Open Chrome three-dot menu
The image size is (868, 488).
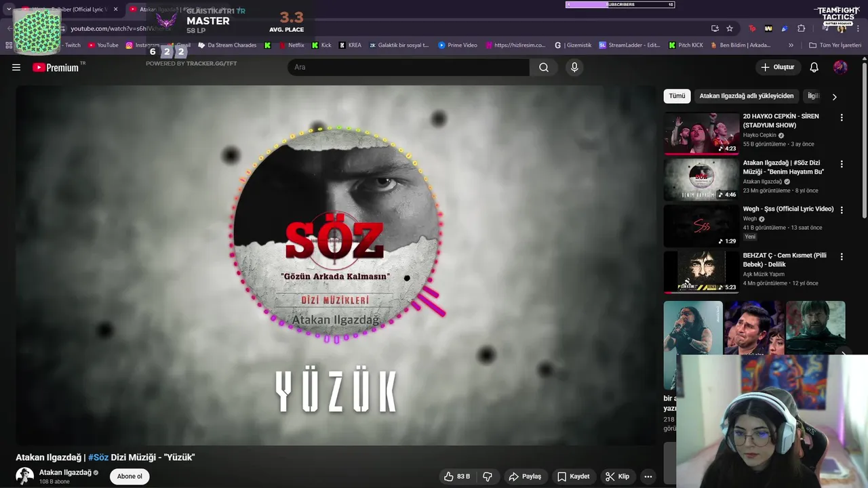coord(859,28)
